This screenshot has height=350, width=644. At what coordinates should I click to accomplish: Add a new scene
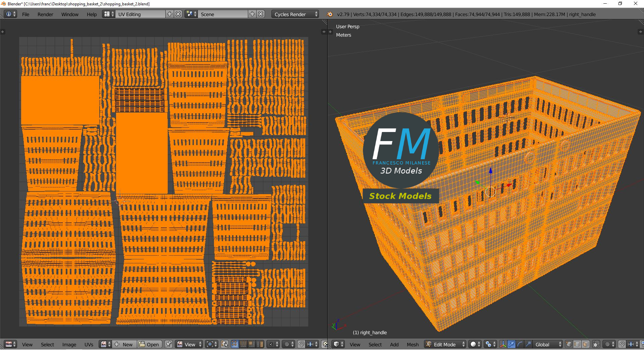click(x=252, y=14)
